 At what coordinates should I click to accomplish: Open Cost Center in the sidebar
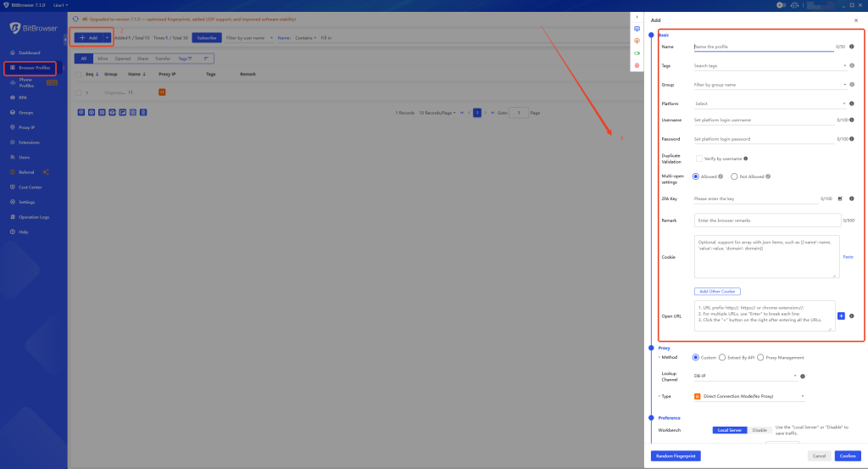click(30, 187)
